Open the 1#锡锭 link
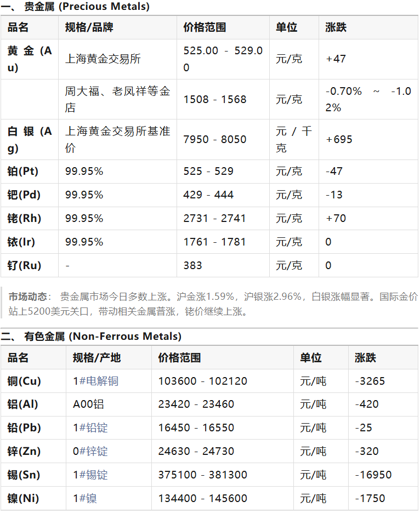The image size is (420, 513). 90,475
